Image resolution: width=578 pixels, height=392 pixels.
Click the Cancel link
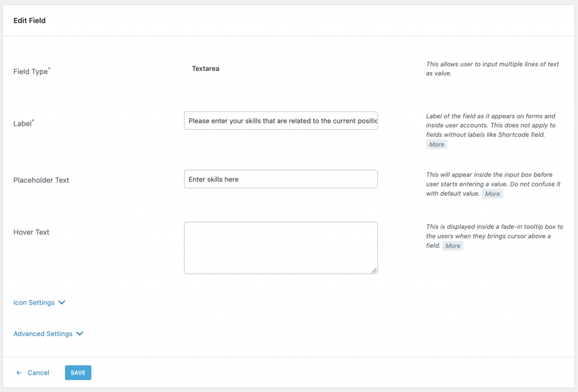37,373
